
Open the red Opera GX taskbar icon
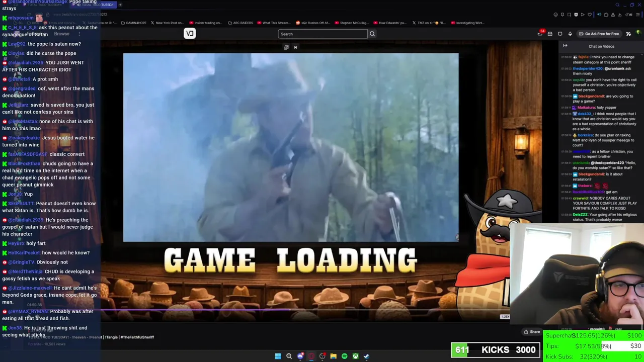click(x=311, y=356)
